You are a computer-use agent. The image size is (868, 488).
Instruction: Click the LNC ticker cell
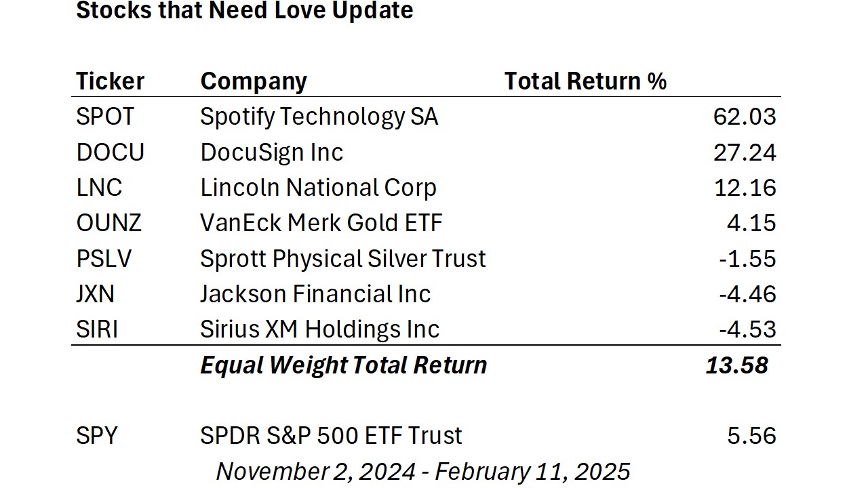pos(99,188)
